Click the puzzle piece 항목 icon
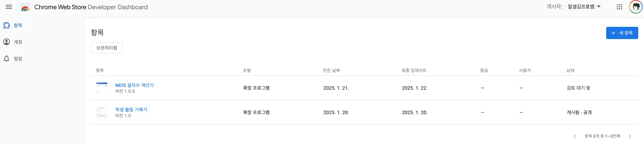Image resolution: width=644 pixels, height=144 pixels. tap(6, 25)
